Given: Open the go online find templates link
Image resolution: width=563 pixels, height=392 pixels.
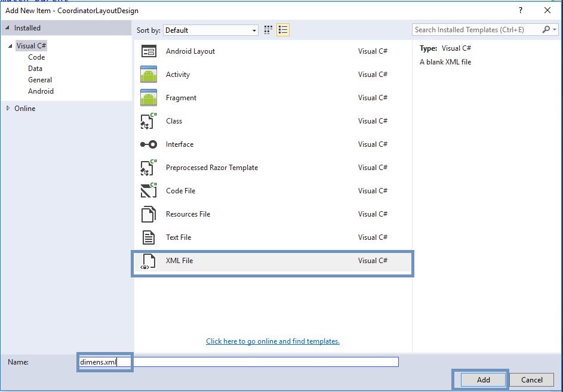Looking at the screenshot, I should click(273, 341).
